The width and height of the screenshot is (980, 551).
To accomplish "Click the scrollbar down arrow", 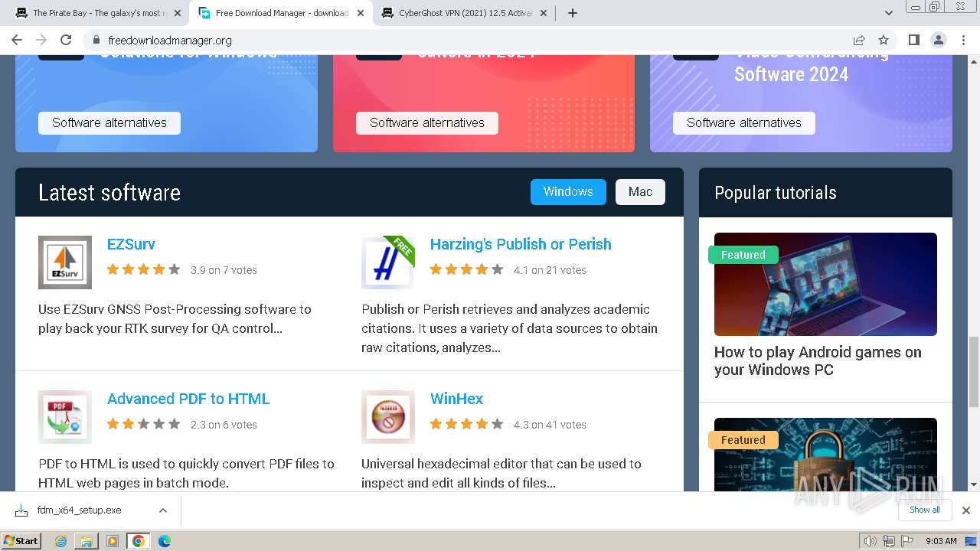I will (x=974, y=484).
